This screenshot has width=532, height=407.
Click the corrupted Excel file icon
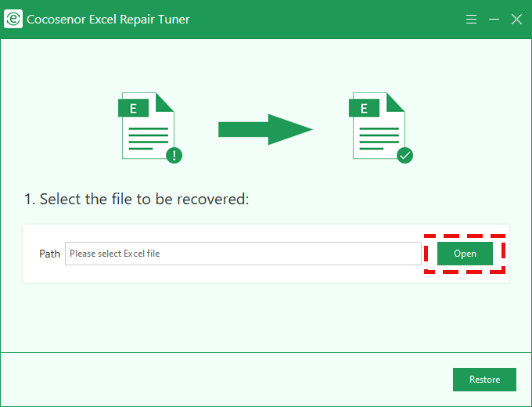pyautogui.click(x=150, y=128)
